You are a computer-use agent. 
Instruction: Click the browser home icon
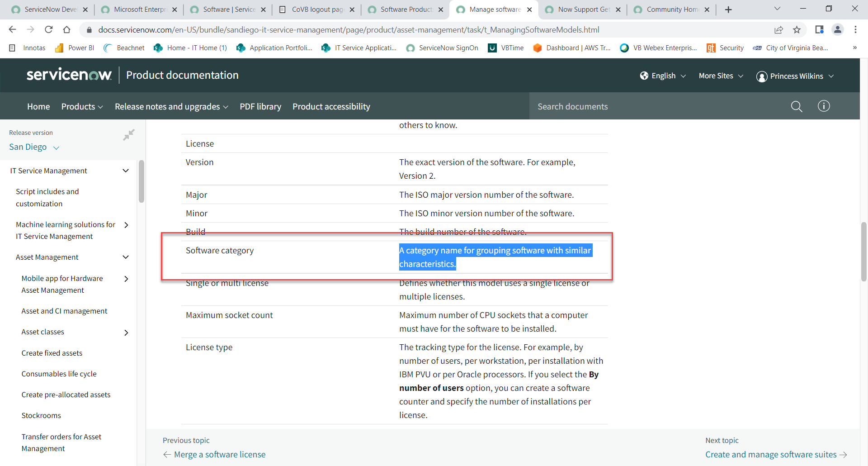(x=67, y=30)
